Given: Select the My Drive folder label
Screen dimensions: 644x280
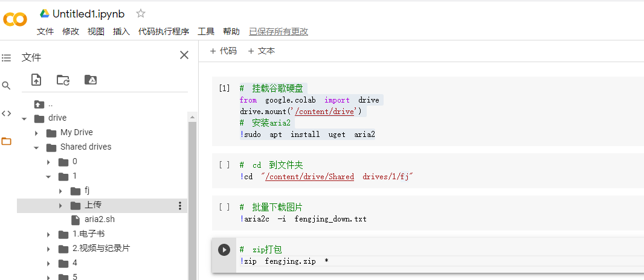Looking at the screenshot, I should point(76,132).
